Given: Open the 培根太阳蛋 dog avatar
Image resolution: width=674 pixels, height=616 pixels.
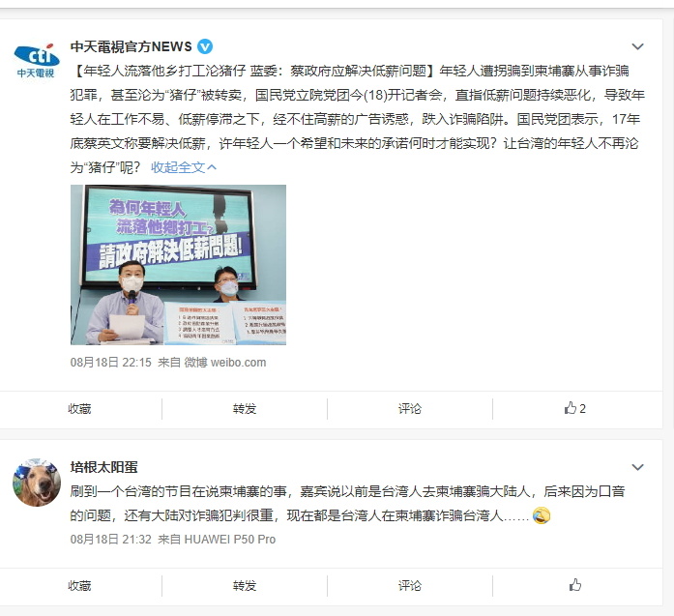Looking at the screenshot, I should point(37,483).
